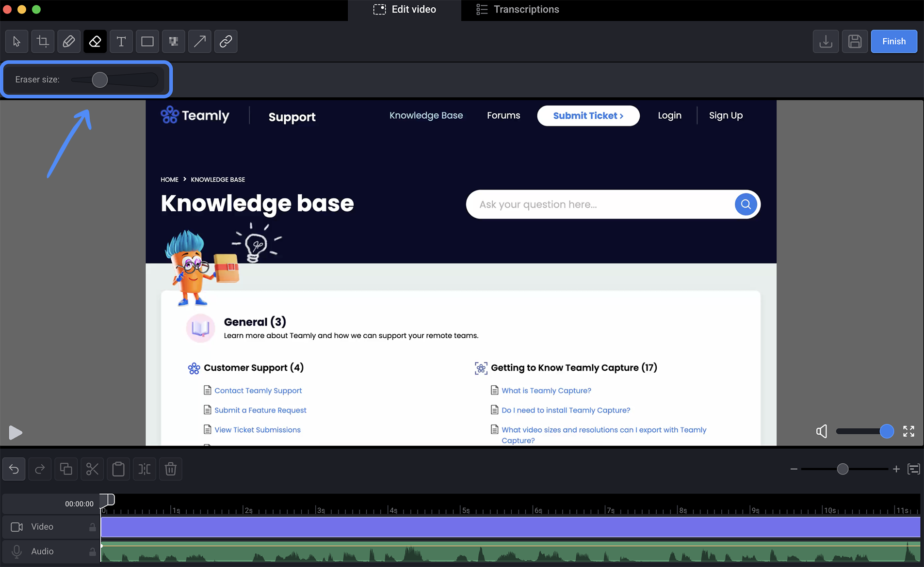Click the timeline zoom slider knob

point(843,469)
